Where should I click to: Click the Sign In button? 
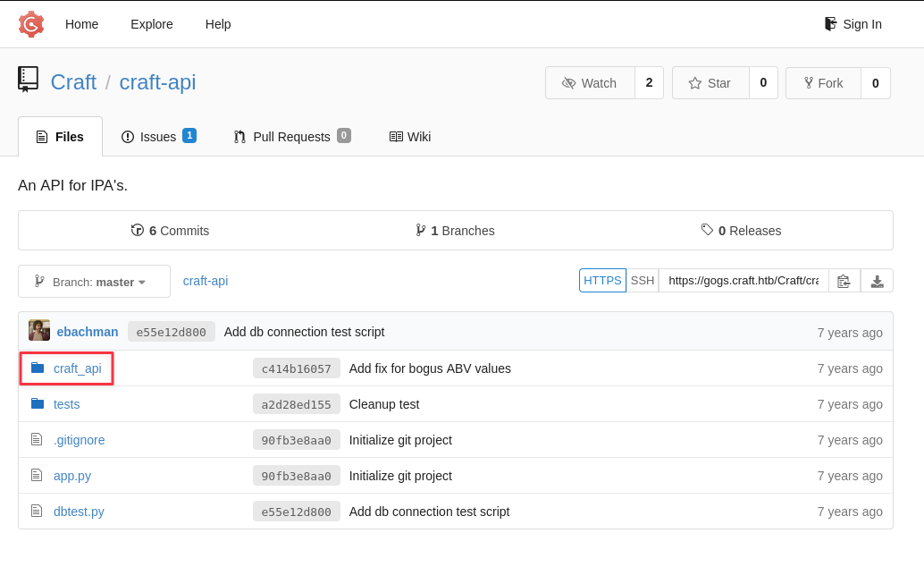click(853, 24)
